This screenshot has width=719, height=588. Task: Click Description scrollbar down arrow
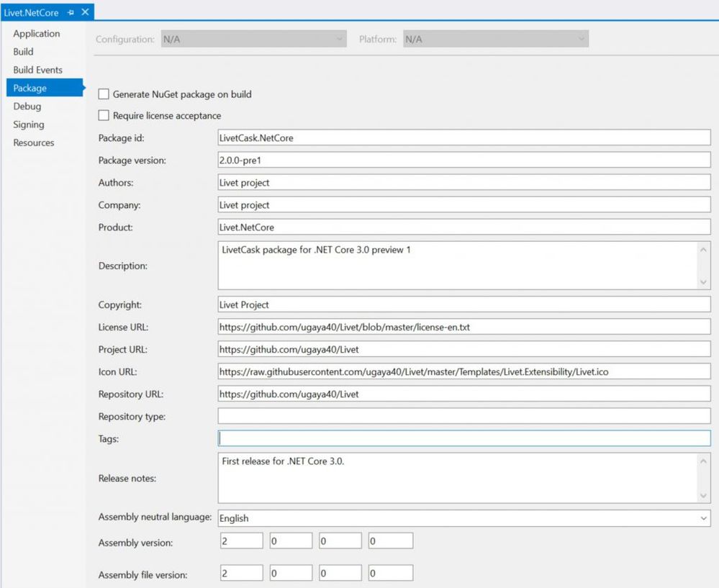click(x=703, y=282)
